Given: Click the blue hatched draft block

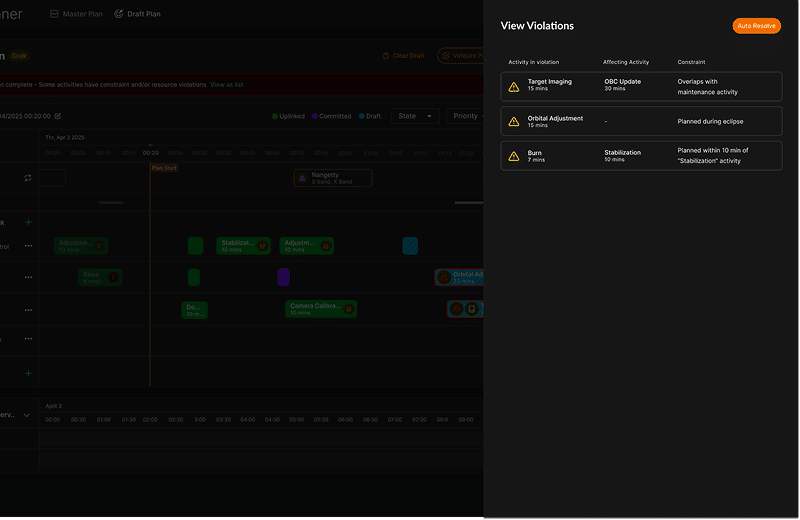Looking at the screenshot, I should 410,246.
